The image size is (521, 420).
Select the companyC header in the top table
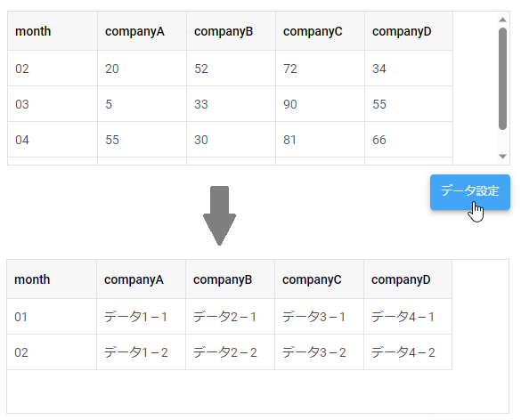pyautogui.click(x=320, y=31)
